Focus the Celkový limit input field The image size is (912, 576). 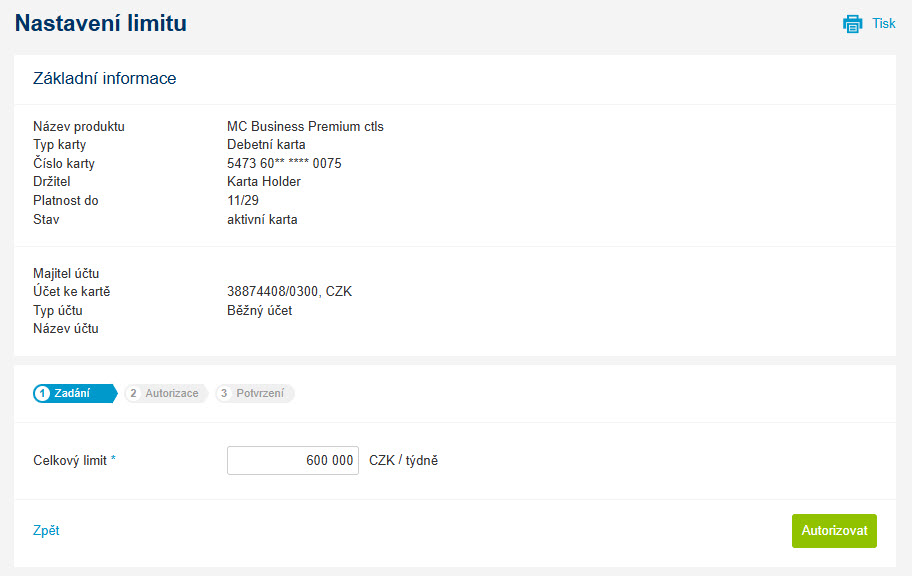[293, 460]
